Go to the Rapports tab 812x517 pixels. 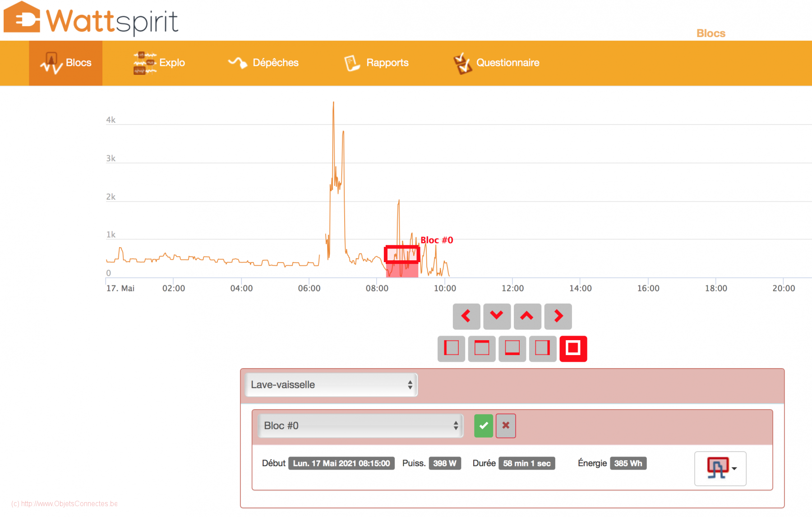pyautogui.click(x=376, y=63)
